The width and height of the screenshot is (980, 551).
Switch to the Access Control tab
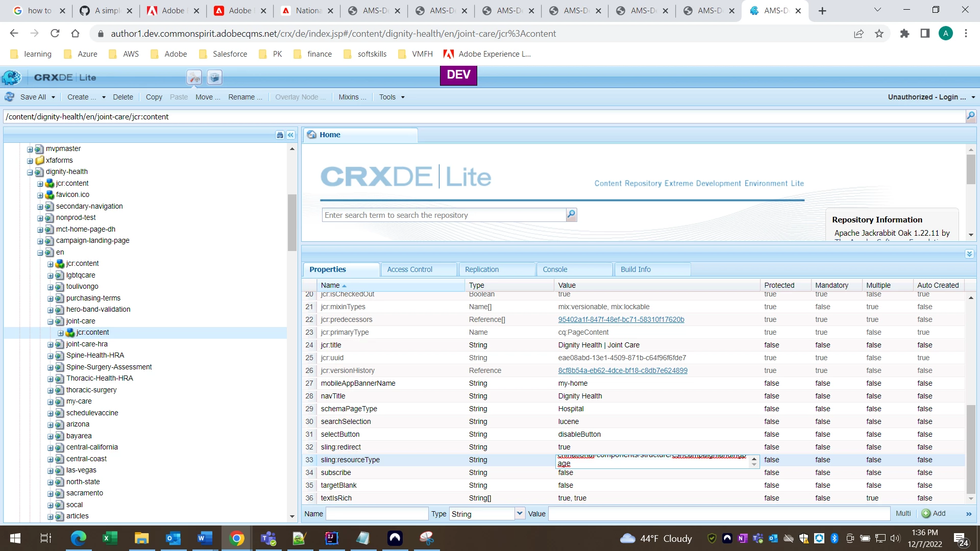point(409,269)
